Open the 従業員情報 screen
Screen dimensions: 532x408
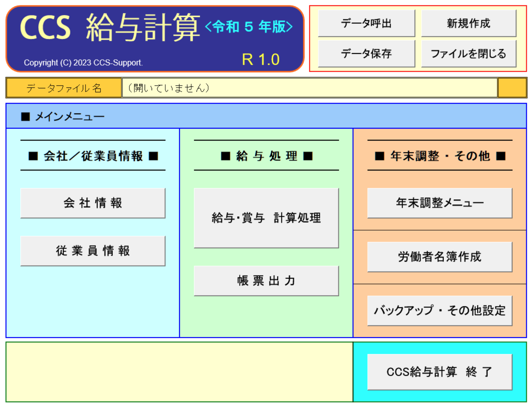pos(93,251)
